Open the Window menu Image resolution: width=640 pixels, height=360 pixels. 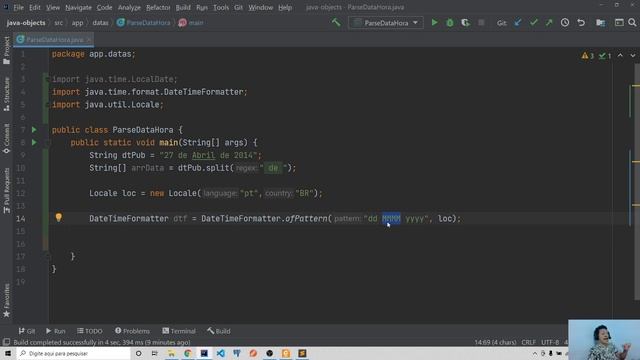coord(260,7)
